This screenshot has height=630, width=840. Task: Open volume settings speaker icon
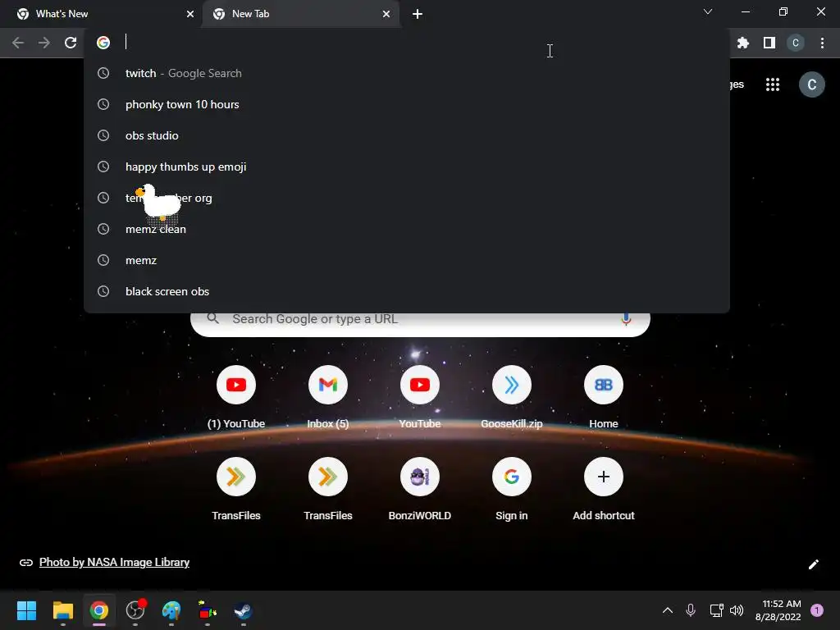(x=737, y=610)
